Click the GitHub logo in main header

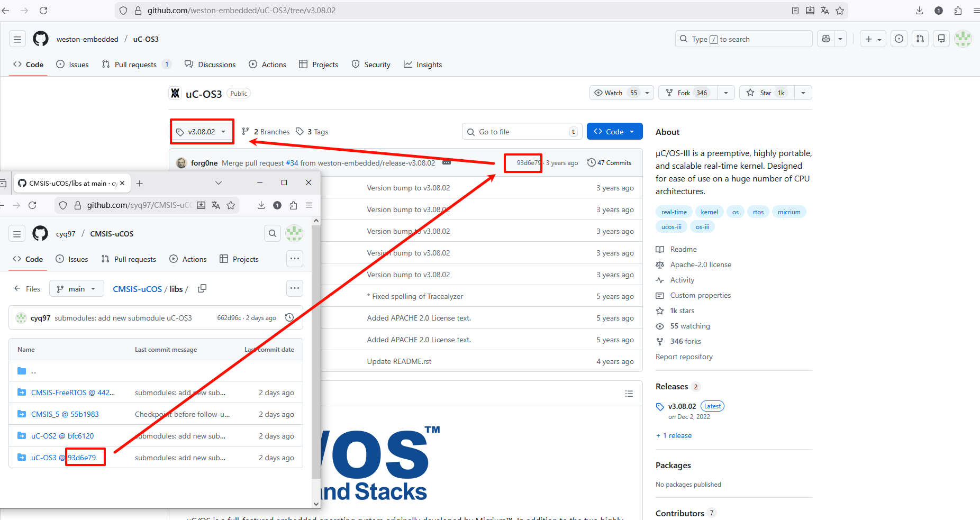(41, 39)
